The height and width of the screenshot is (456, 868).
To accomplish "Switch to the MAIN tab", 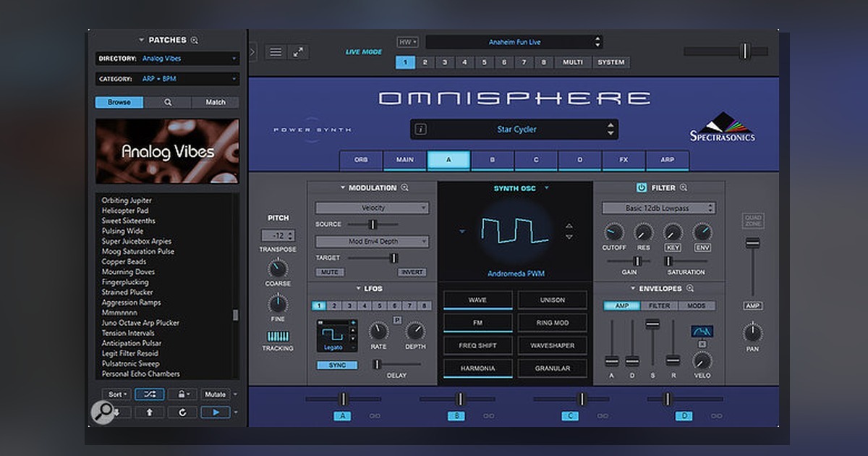I will tap(405, 160).
